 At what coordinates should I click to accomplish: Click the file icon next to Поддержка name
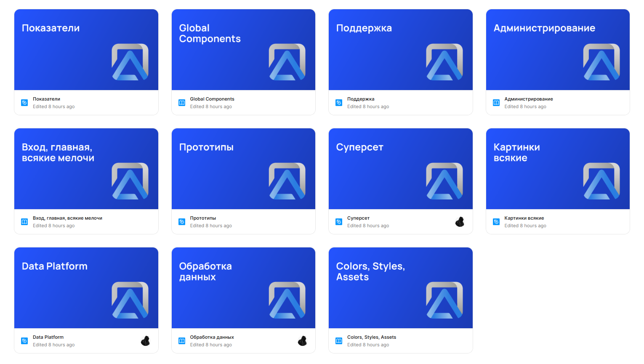tap(339, 103)
